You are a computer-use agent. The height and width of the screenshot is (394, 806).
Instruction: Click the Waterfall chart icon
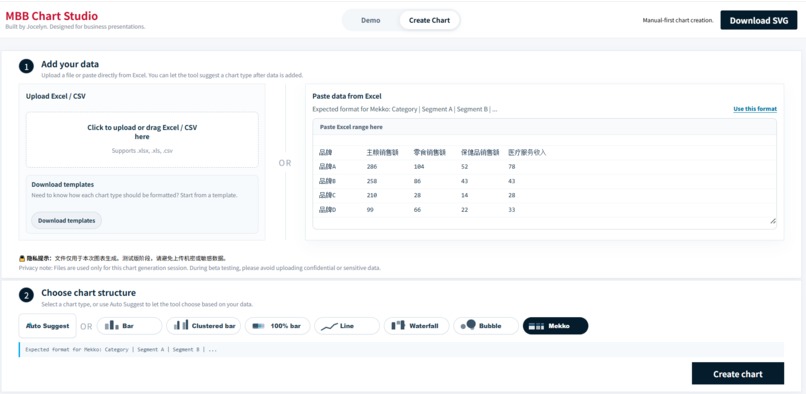coord(398,326)
